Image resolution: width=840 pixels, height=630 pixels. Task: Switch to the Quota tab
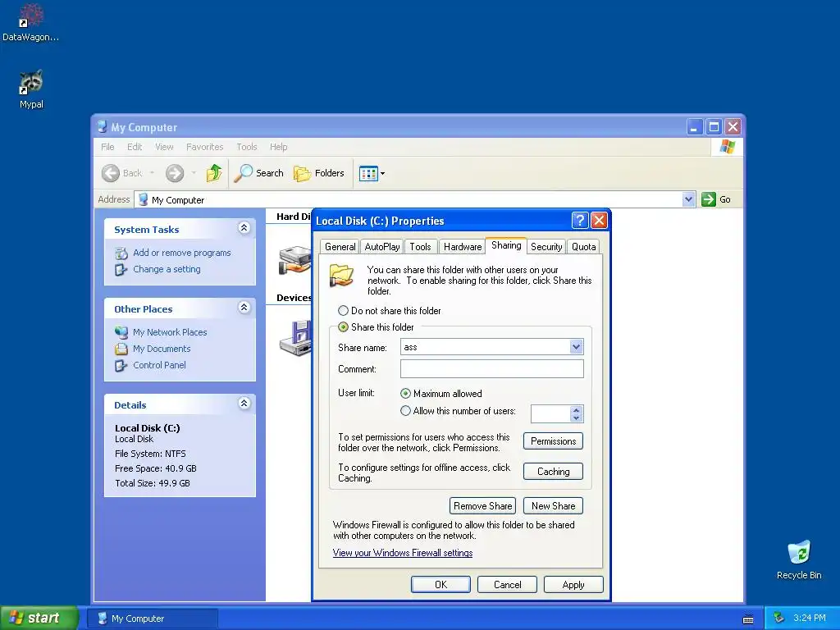[x=583, y=246]
